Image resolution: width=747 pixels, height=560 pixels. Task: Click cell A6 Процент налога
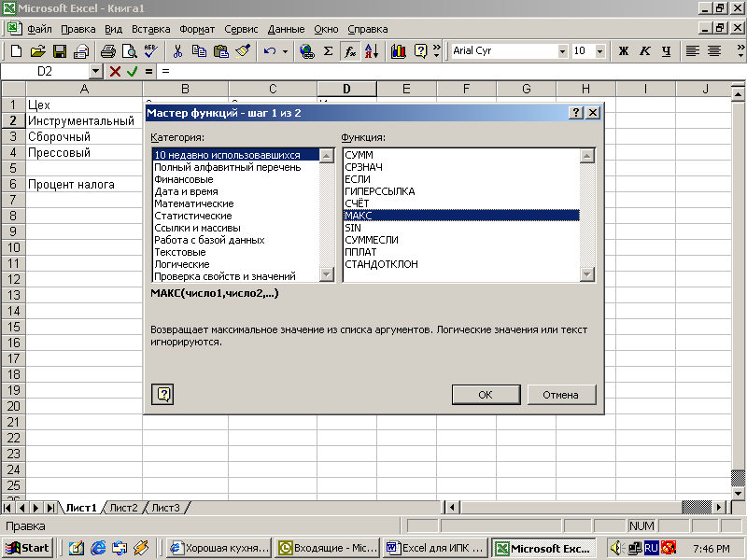pyautogui.click(x=84, y=184)
